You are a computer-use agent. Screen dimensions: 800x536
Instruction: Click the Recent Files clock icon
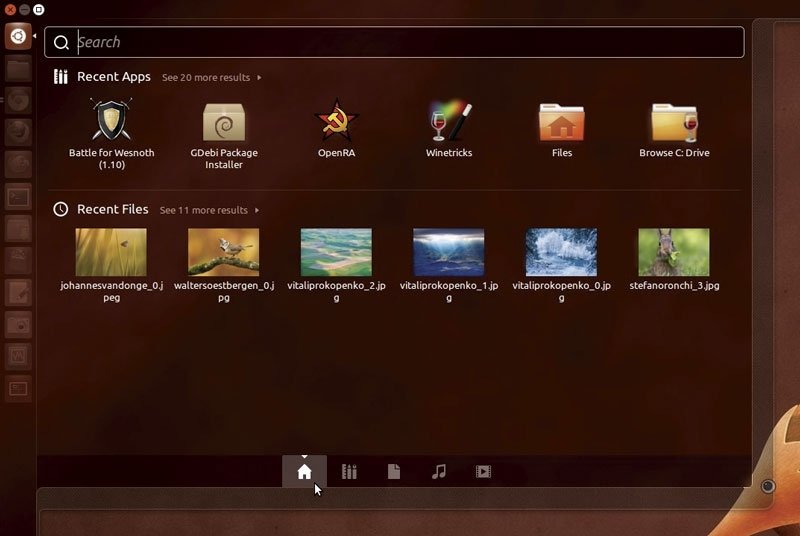[x=61, y=209]
